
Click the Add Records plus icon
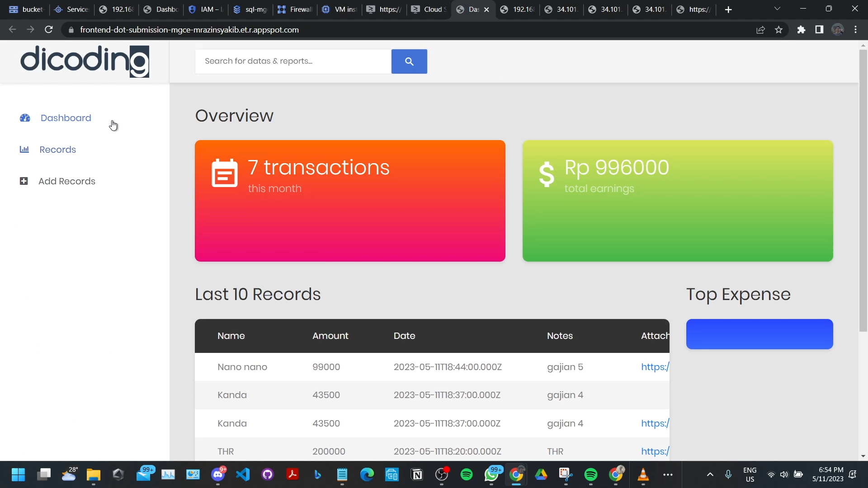point(24,181)
